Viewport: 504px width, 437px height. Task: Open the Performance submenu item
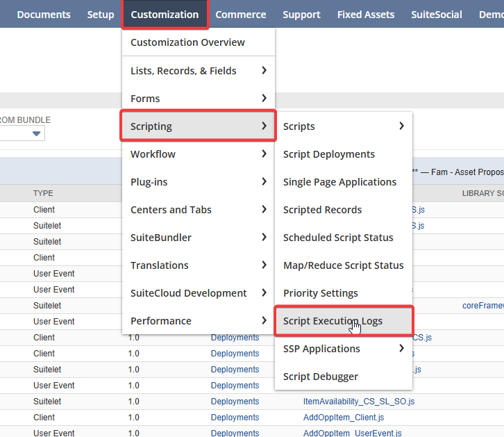click(199, 320)
